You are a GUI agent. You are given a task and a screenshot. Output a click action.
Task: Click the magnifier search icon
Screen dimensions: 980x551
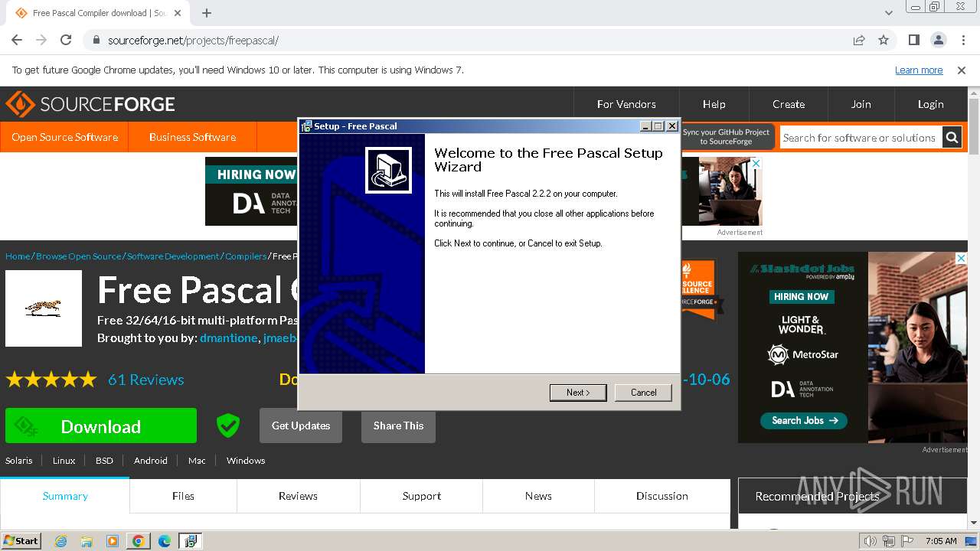[952, 138]
